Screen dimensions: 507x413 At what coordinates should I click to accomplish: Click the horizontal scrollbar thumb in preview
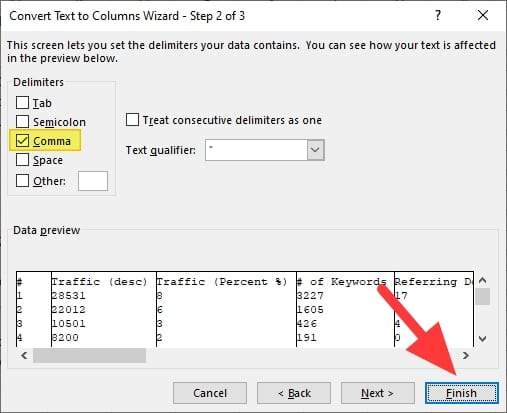[x=89, y=355]
